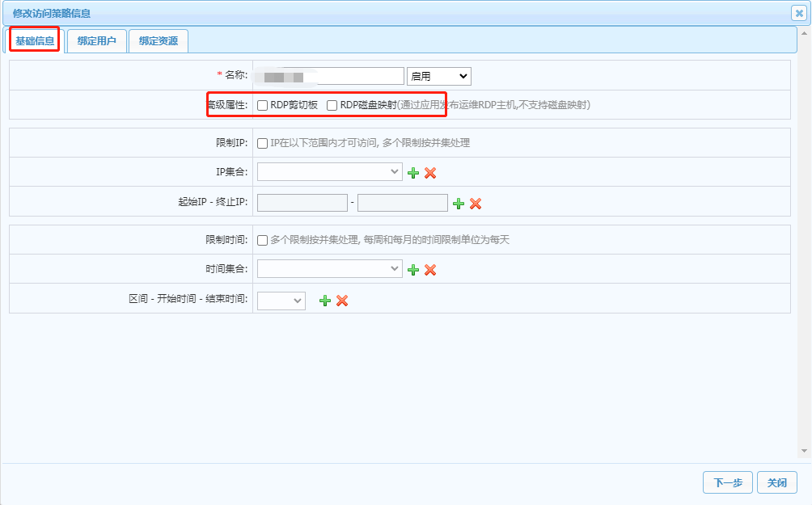This screenshot has width=812, height=505.
Task: Expand the 时间集合 dropdown list
Action: point(329,268)
